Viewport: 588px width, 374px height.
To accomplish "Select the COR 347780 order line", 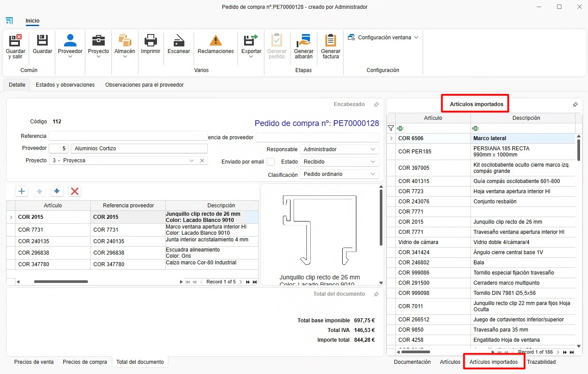I will [132, 264].
